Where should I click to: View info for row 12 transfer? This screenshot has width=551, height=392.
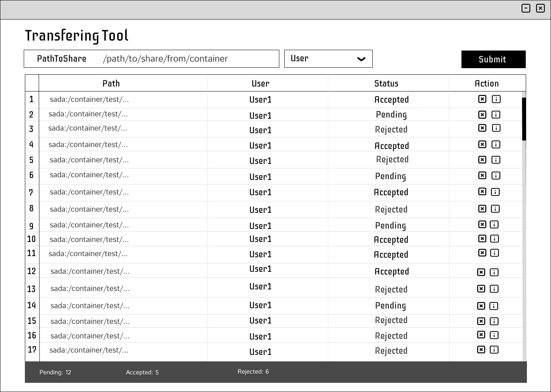click(494, 272)
